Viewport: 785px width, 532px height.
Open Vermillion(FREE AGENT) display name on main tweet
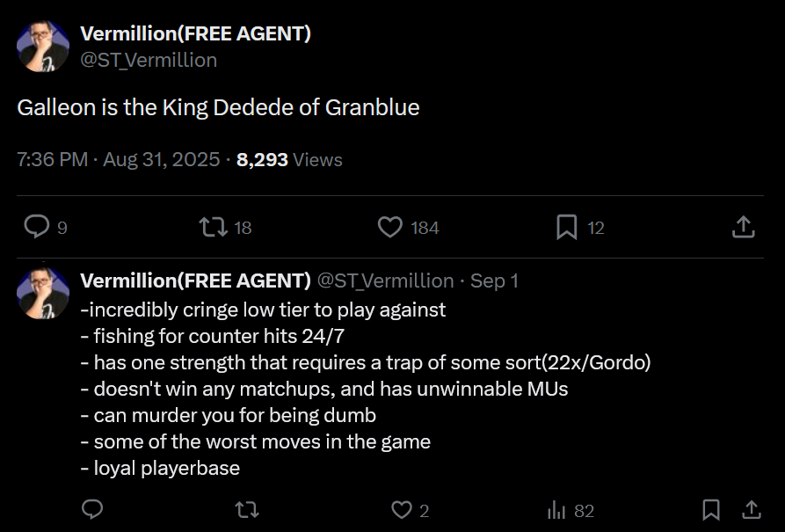(195, 33)
